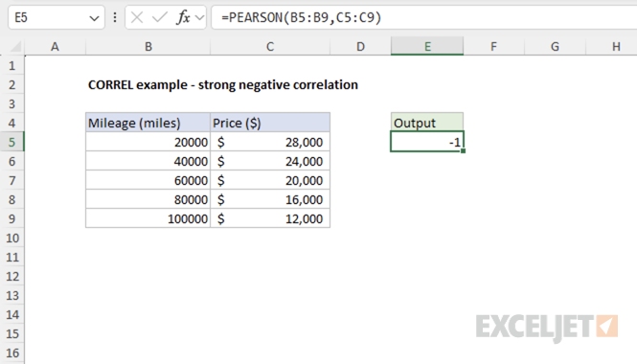Select row 4 header
The width and height of the screenshot is (637, 364).
tap(11, 123)
